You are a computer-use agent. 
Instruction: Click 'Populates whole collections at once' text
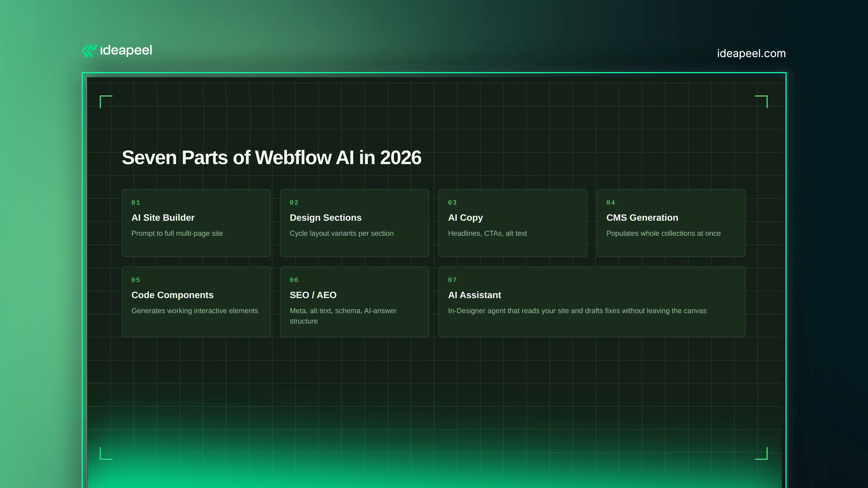click(663, 233)
